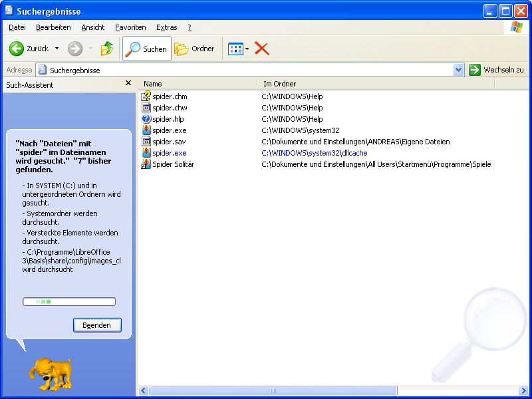
Task: Open dropdown arrow next to Zurück
Action: point(57,49)
